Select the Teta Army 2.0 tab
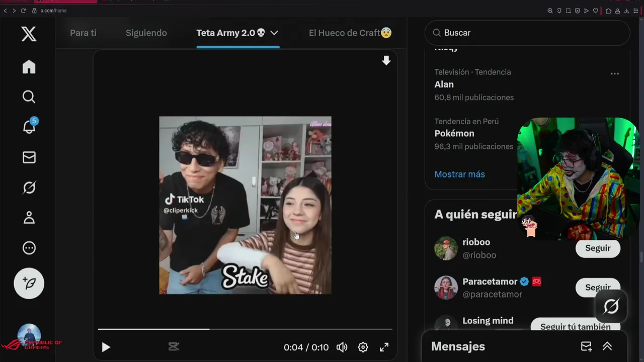This screenshot has height=362, width=644. [231, 33]
